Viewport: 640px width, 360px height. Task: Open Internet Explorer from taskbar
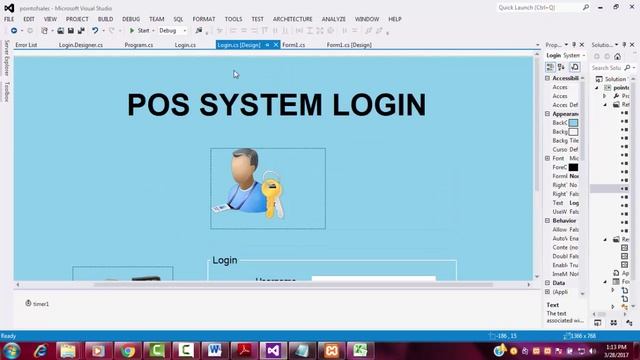pyautogui.click(x=40, y=351)
